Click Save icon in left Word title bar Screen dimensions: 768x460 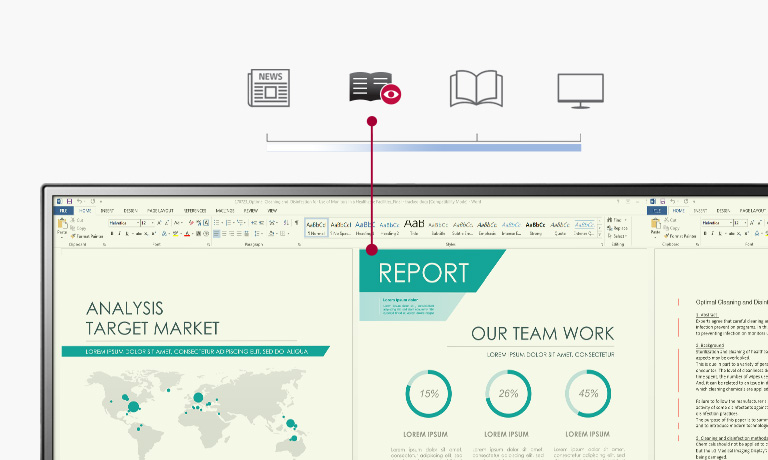point(68,201)
